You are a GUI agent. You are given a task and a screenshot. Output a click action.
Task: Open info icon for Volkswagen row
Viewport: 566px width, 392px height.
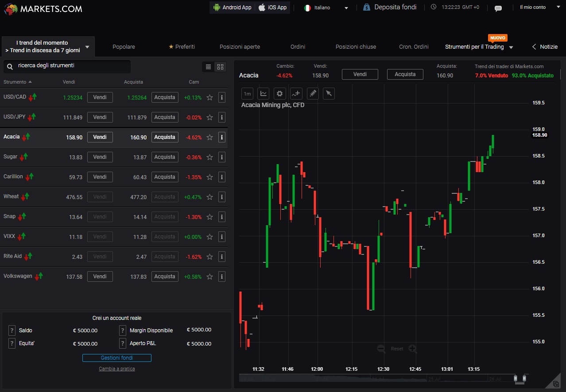(x=222, y=277)
